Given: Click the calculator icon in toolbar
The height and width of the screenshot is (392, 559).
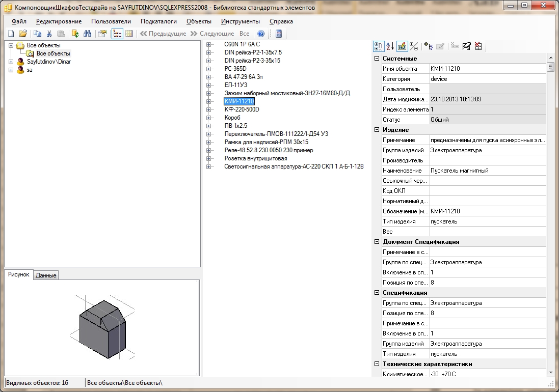Looking at the screenshot, I should (278, 34).
